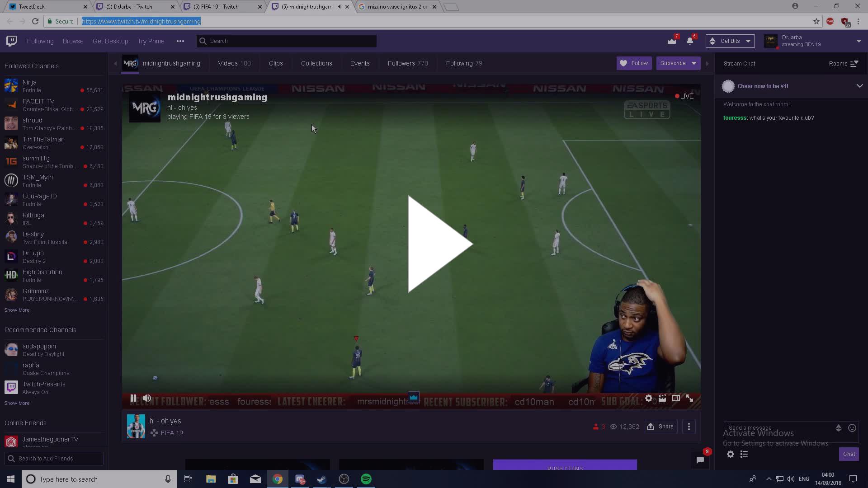Image resolution: width=868 pixels, height=488 pixels.
Task: Click the clip creation icon
Action: point(662,399)
